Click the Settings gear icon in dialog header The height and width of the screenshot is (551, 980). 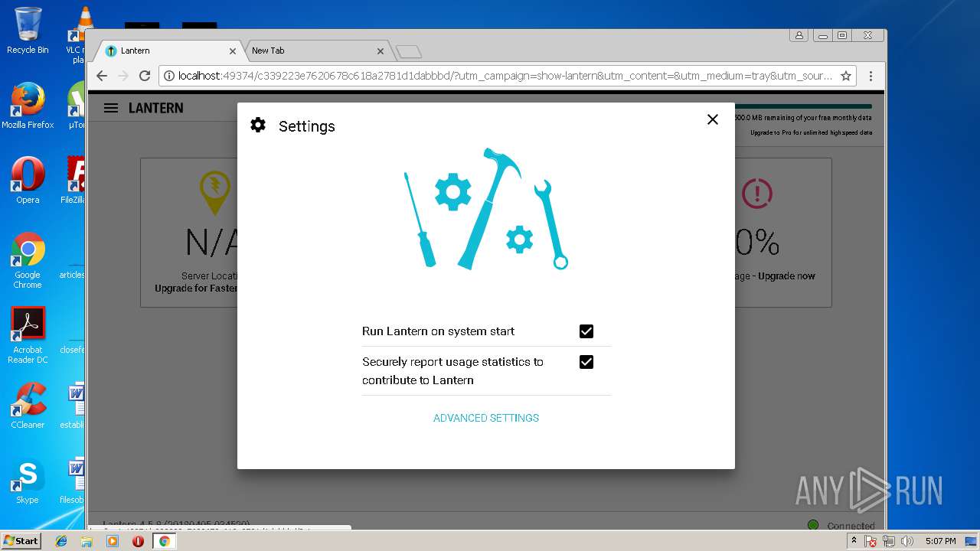[x=258, y=125]
